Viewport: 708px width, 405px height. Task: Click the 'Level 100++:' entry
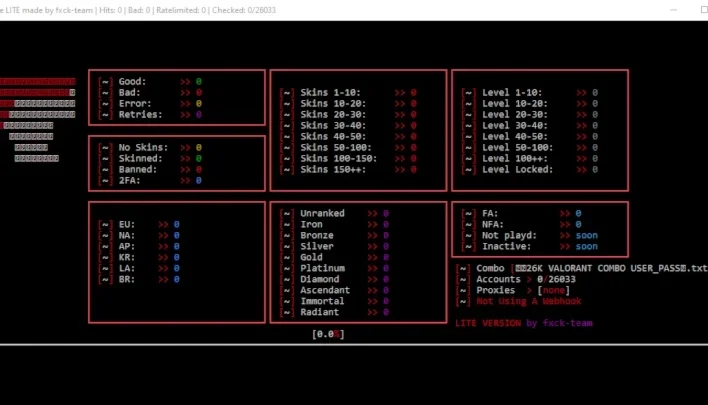tap(530, 158)
